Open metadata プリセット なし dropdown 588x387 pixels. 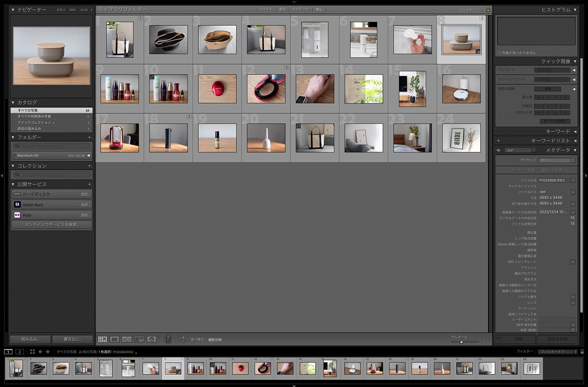pyautogui.click(x=557, y=160)
